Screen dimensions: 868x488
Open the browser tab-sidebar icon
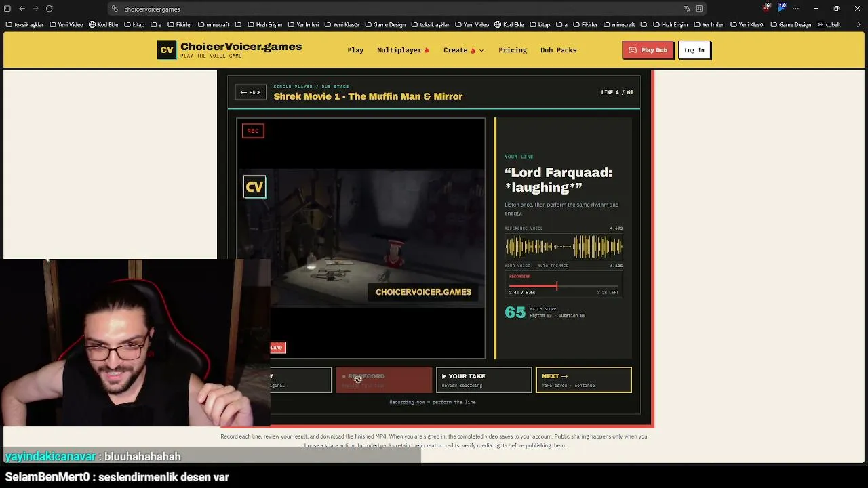point(7,9)
